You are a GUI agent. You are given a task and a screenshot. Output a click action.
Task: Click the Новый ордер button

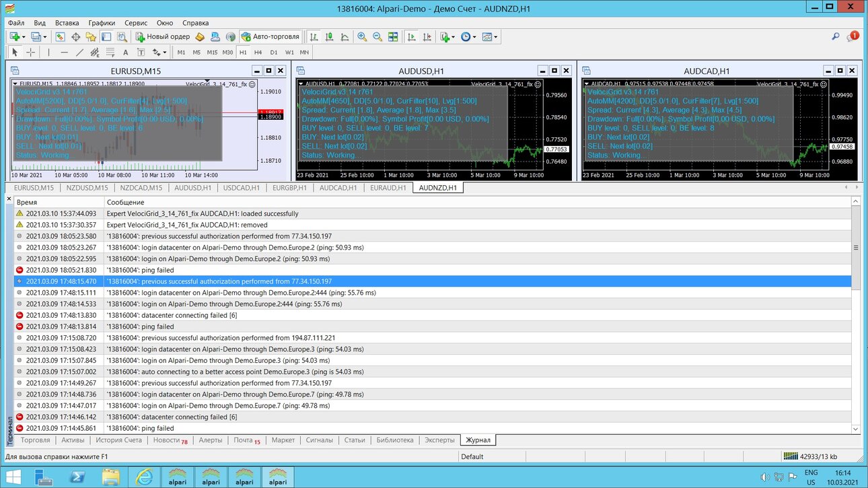coord(164,37)
